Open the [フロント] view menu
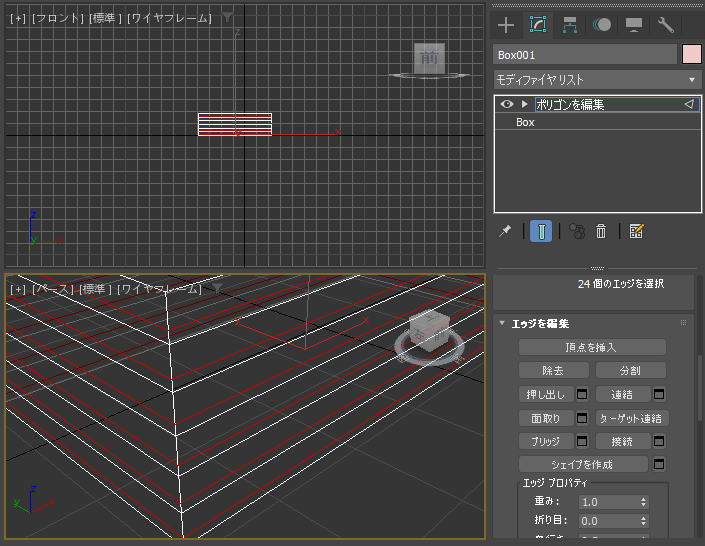Screen dimensions: 705x546 [58, 18]
